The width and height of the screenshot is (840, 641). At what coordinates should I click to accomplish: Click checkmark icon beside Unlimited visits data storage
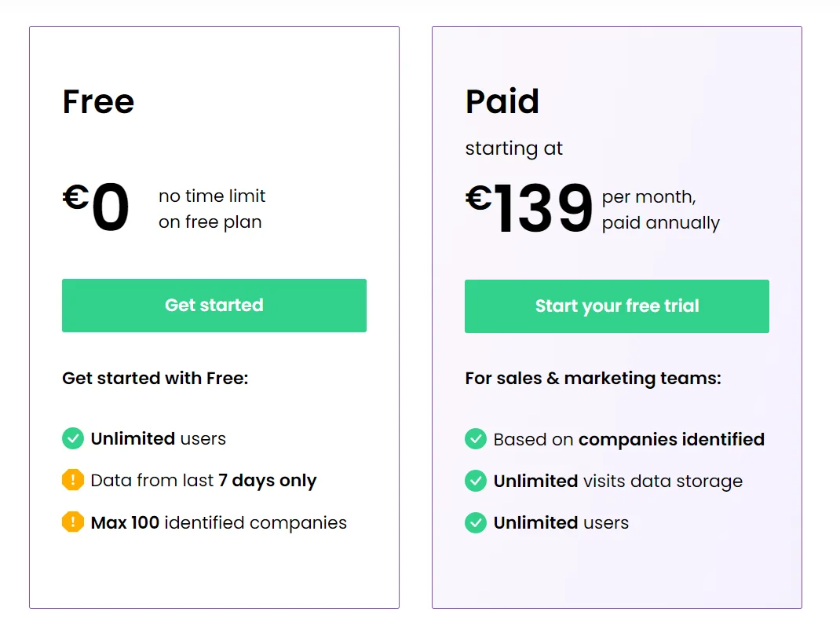(x=476, y=481)
